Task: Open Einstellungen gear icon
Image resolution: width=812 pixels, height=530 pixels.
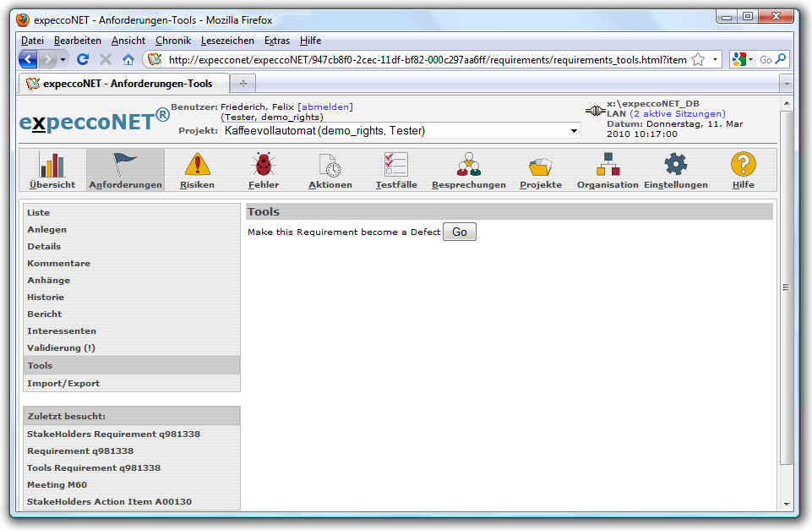Action: [675, 165]
